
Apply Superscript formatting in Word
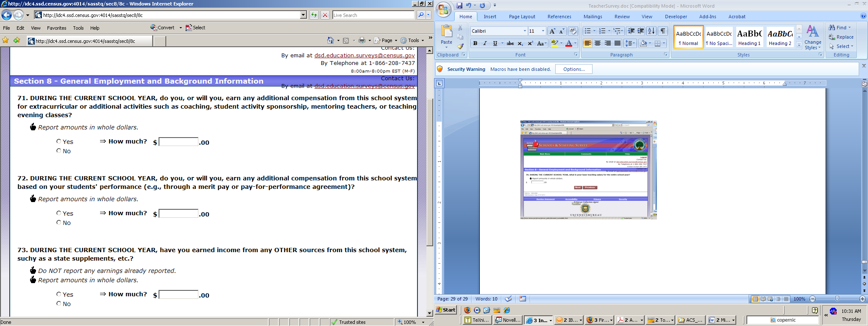pyautogui.click(x=530, y=43)
